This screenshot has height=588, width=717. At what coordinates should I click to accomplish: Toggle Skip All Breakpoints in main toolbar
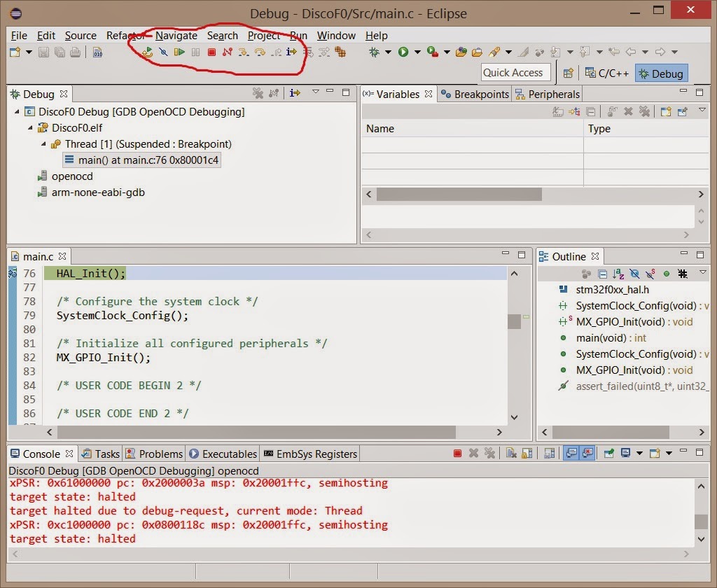point(163,52)
